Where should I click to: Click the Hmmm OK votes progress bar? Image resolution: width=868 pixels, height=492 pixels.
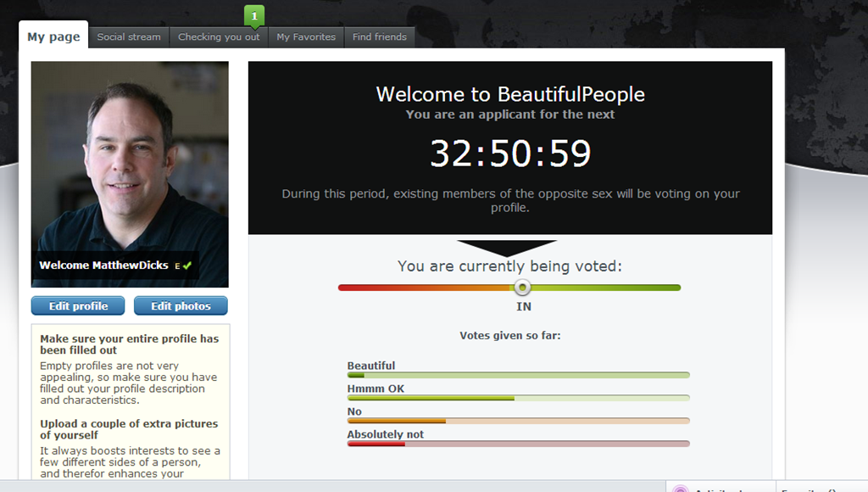click(x=519, y=398)
